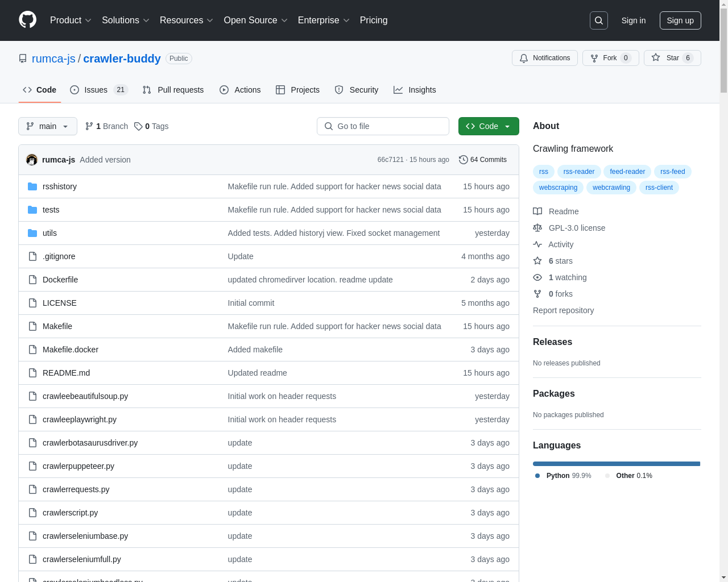Click the tests folder icon

(x=32, y=210)
